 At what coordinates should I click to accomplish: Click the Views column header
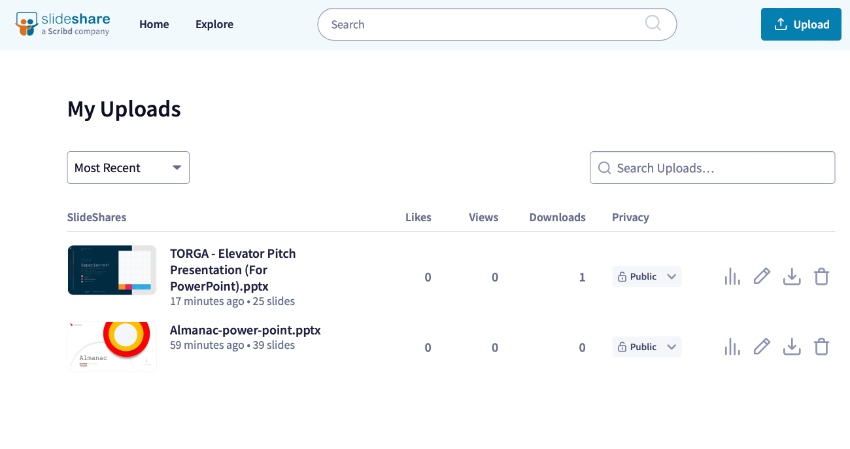click(x=484, y=217)
